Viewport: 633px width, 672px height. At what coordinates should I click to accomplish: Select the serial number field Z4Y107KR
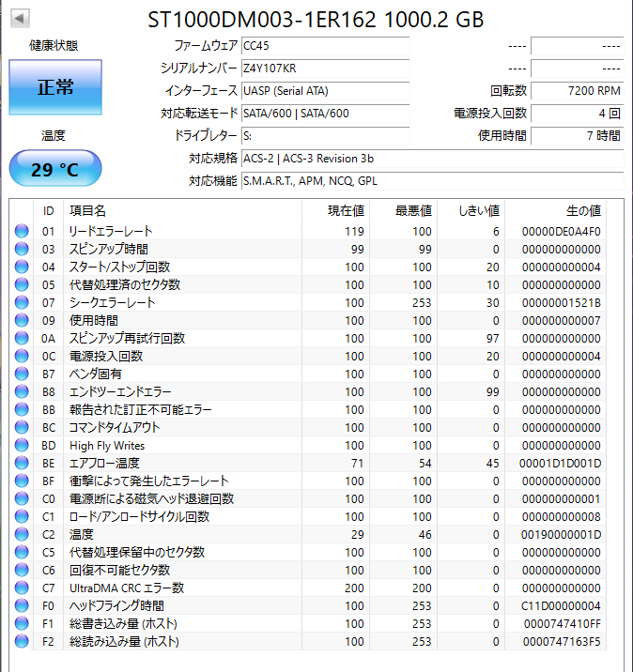[x=325, y=69]
